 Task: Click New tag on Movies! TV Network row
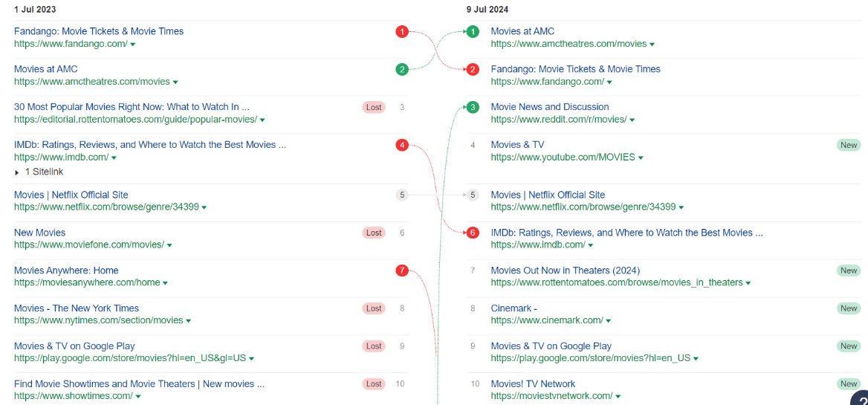(849, 384)
